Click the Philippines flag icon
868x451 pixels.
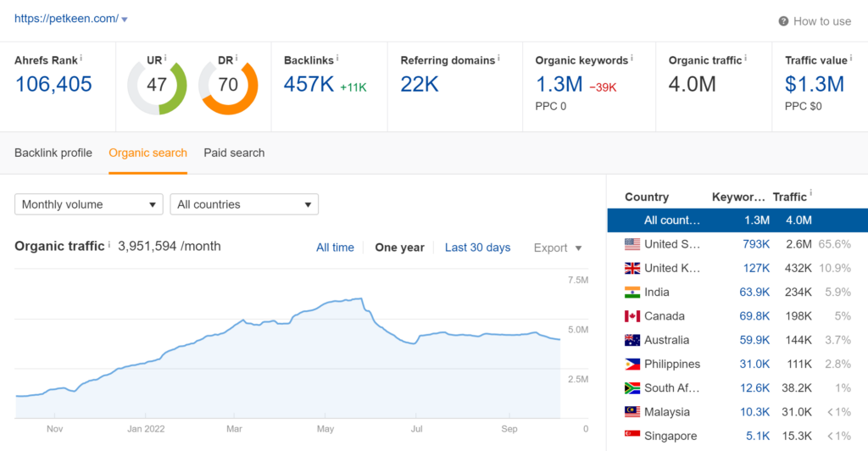pos(632,365)
